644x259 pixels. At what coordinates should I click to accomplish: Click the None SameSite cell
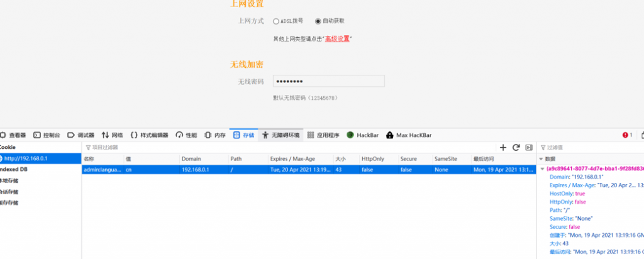452,170
